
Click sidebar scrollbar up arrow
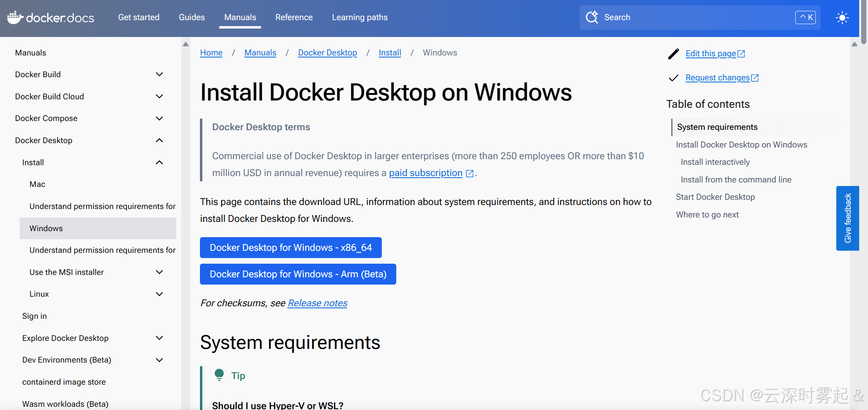[185, 44]
